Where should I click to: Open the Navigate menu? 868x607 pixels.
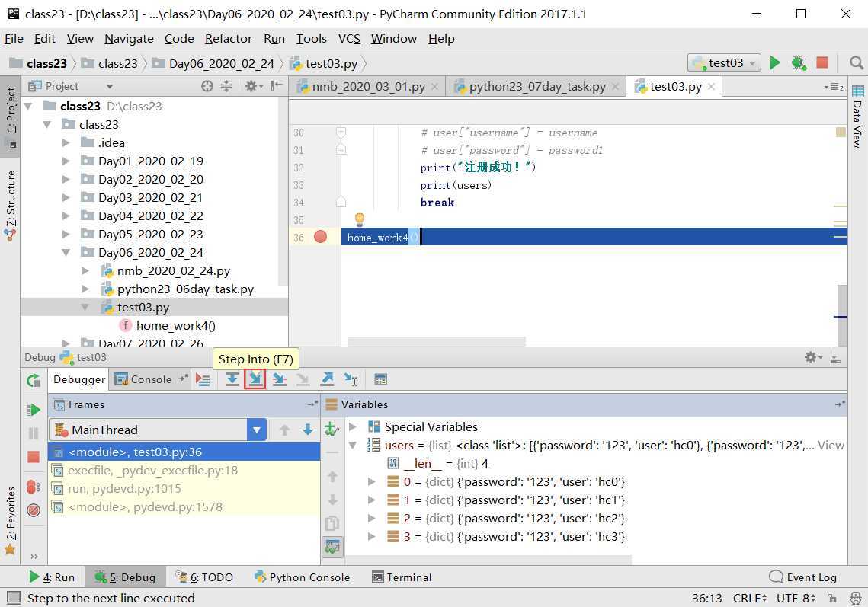pyautogui.click(x=129, y=39)
